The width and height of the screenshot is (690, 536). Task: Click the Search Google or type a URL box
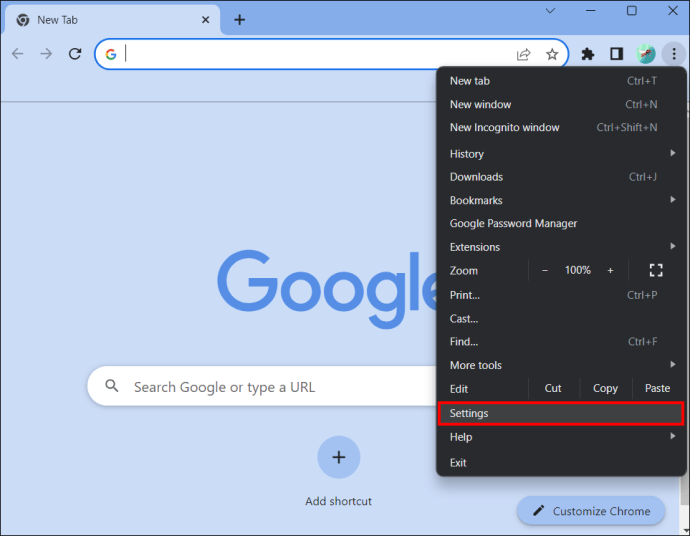pyautogui.click(x=264, y=386)
